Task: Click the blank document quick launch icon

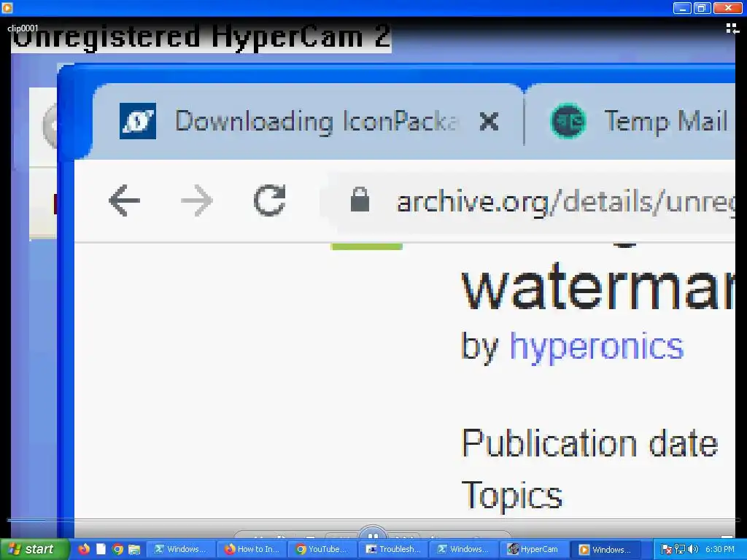Action: [101, 549]
